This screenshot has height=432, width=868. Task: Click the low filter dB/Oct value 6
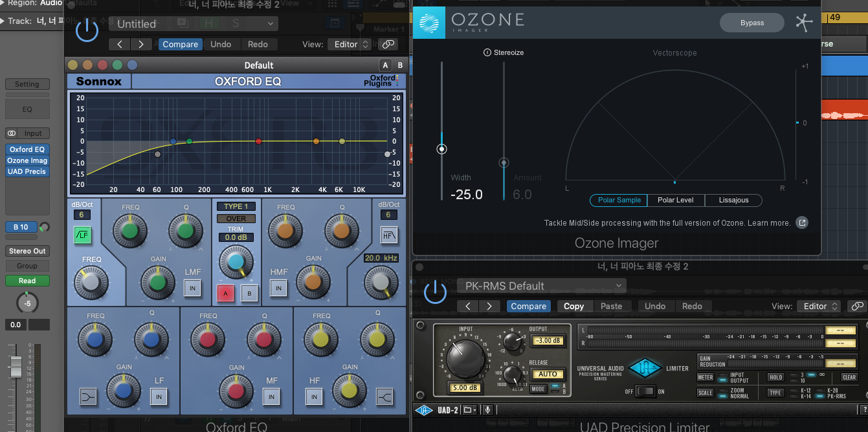(x=82, y=215)
